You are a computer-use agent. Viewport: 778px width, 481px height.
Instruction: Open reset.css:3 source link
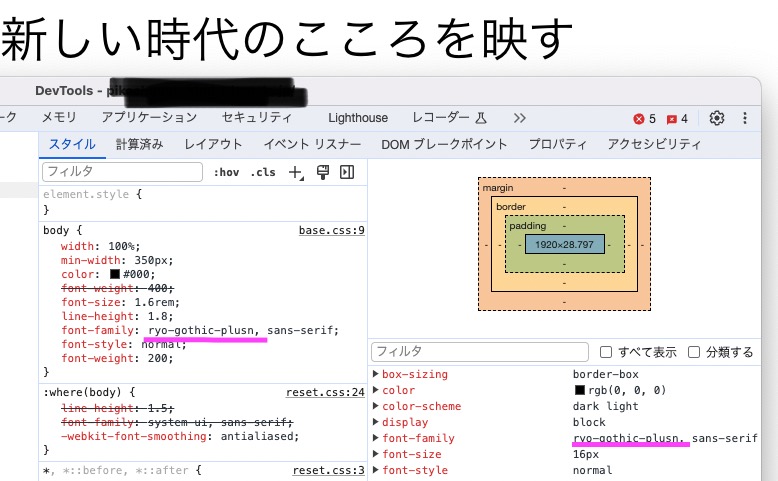point(328,470)
